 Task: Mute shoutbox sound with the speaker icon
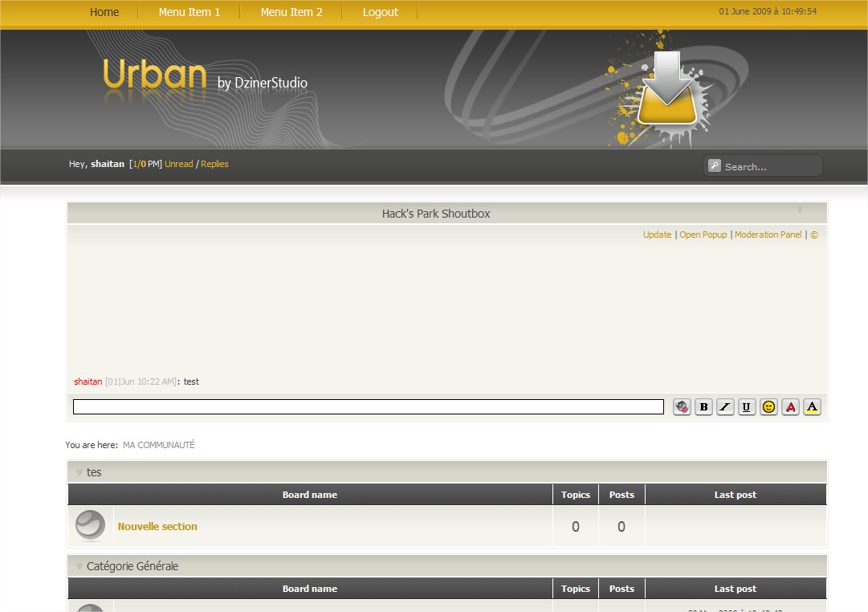pyautogui.click(x=682, y=407)
